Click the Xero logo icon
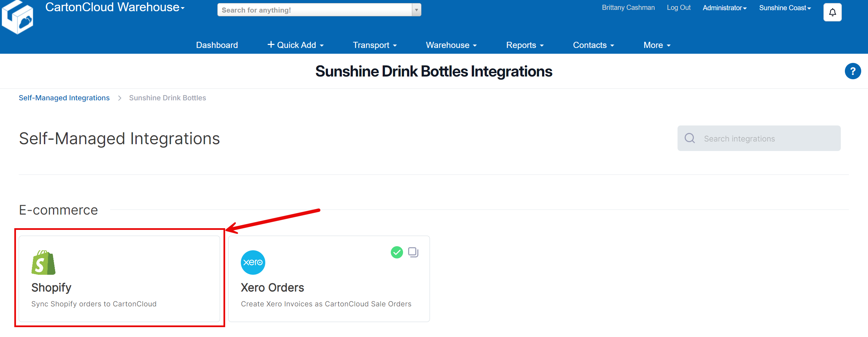The height and width of the screenshot is (337, 868). pyautogui.click(x=253, y=262)
